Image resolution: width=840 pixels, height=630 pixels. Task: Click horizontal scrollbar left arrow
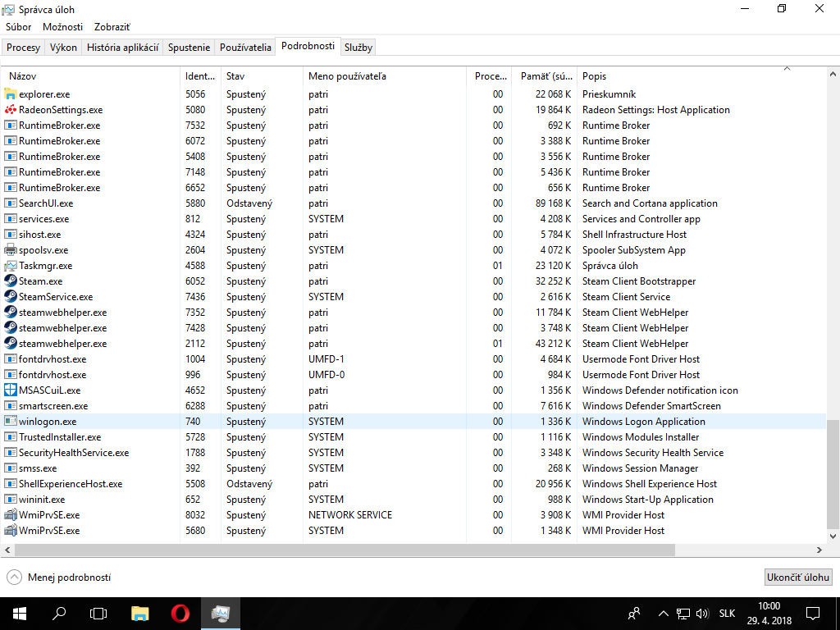[x=7, y=550]
